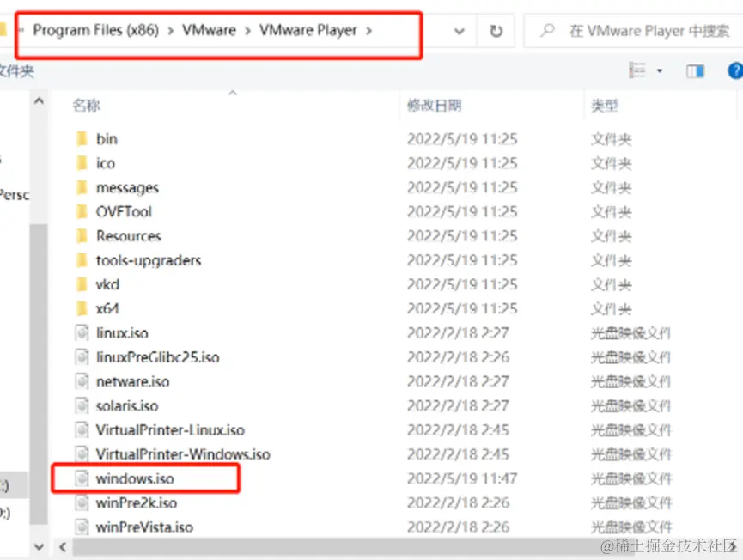This screenshot has width=743, height=560.
Task: Change the view layout icon
Action: (x=637, y=70)
